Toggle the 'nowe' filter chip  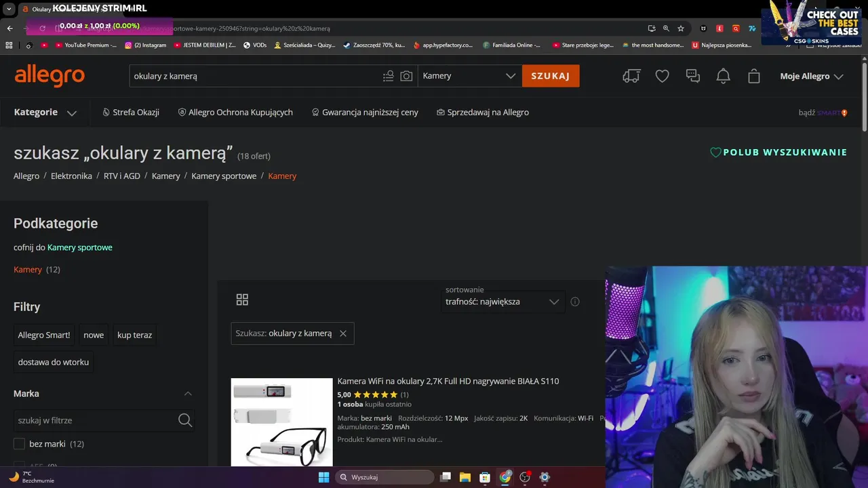(94, 335)
